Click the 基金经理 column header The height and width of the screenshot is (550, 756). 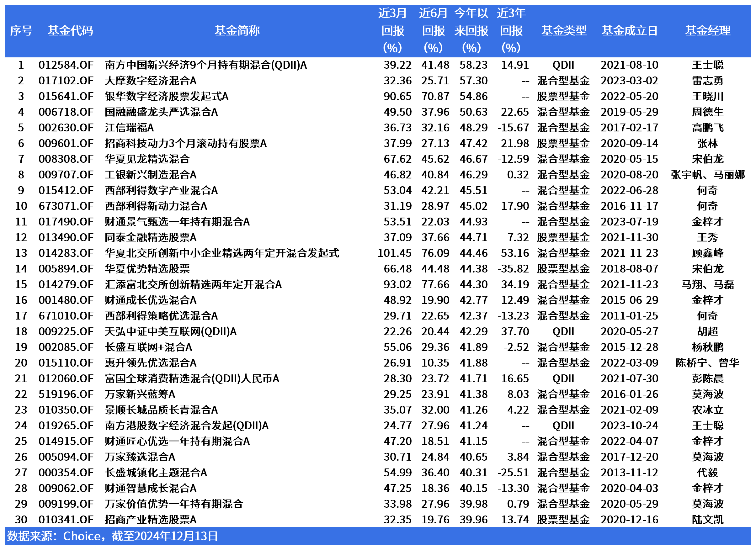[708, 31]
